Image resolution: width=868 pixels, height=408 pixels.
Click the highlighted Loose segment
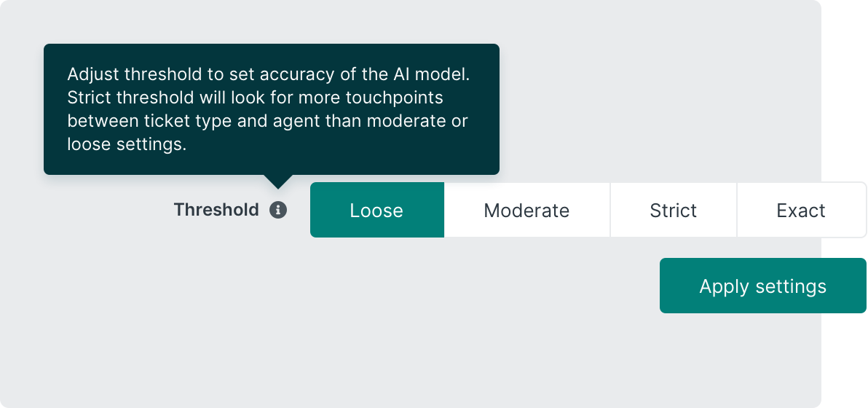(376, 210)
